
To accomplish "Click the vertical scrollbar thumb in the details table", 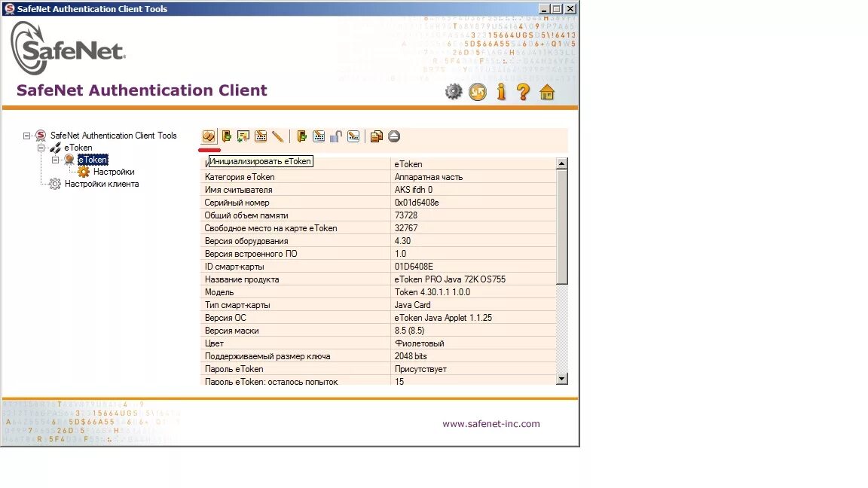I will tap(562, 227).
